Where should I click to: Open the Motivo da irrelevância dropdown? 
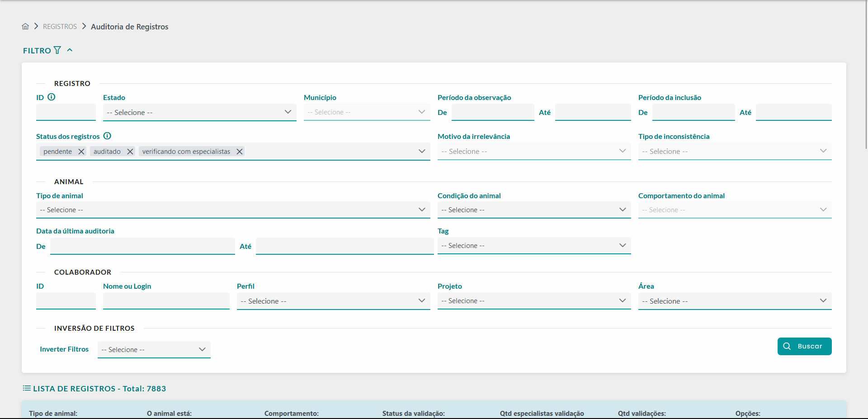[x=534, y=151]
